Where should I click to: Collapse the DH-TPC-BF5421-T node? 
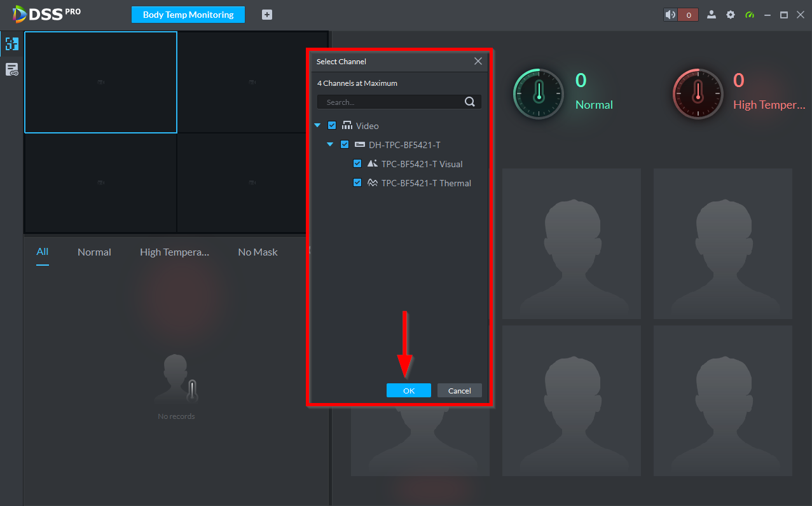(330, 145)
